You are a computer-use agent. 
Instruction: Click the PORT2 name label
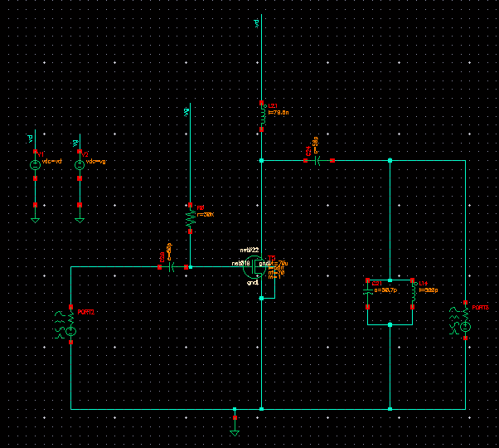(86, 313)
